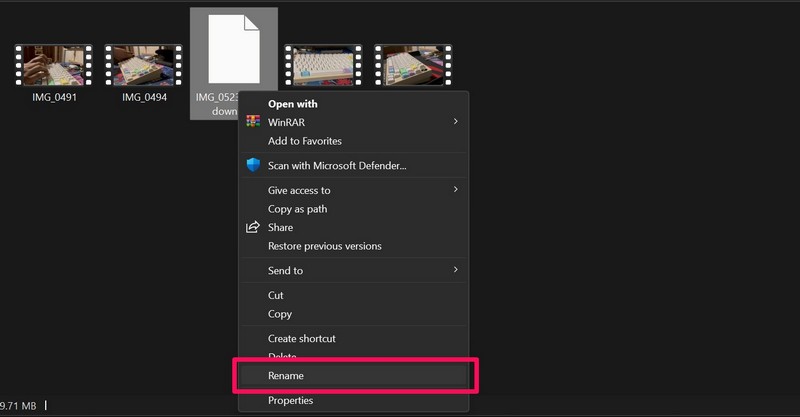Select the rightmost video thumbnail
The height and width of the screenshot is (417, 800).
coord(413,67)
